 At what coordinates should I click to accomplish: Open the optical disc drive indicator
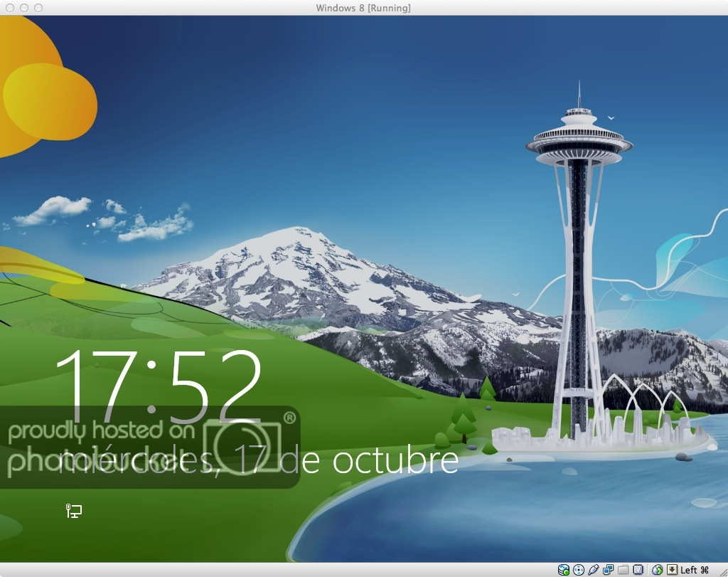click(579, 570)
